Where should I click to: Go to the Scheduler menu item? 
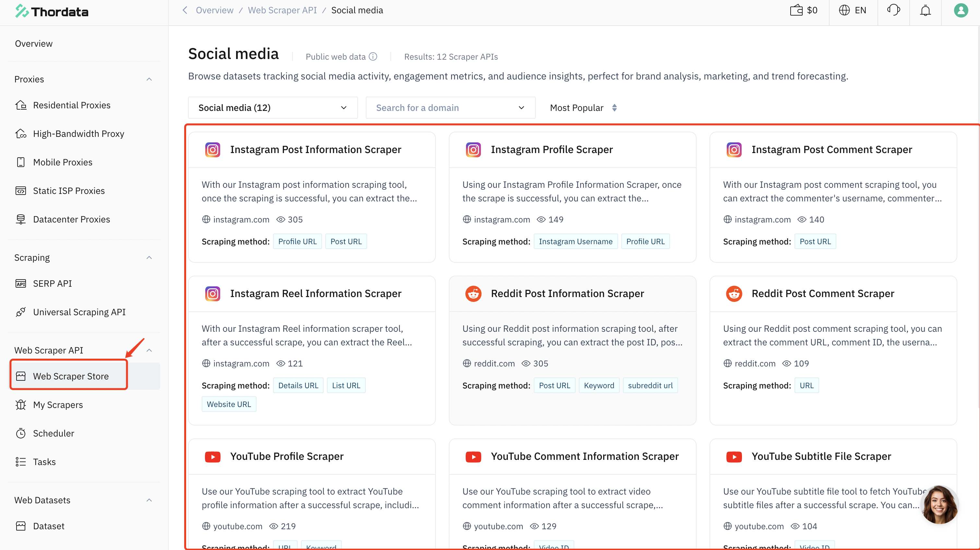click(53, 433)
